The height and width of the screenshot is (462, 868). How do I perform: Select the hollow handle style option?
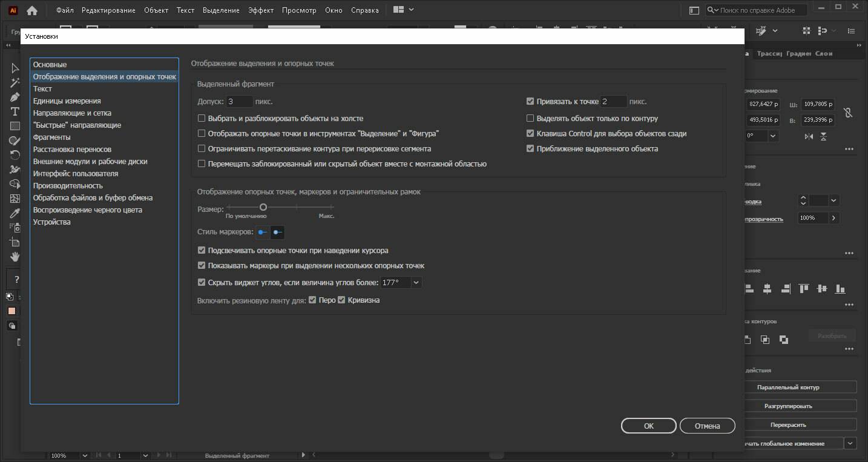tap(277, 232)
